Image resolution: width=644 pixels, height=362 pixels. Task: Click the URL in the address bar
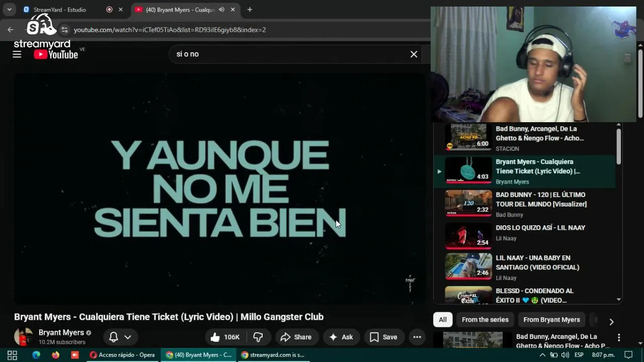170,30
